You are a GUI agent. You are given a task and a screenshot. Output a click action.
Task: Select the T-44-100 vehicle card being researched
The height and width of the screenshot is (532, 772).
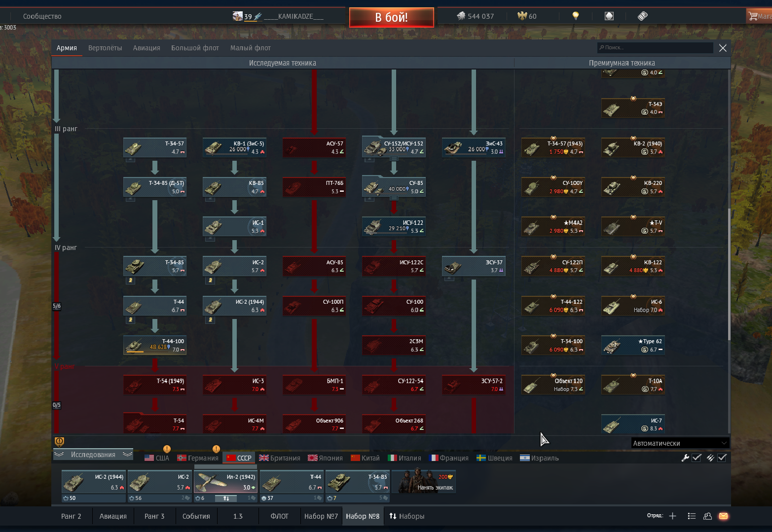(x=155, y=345)
